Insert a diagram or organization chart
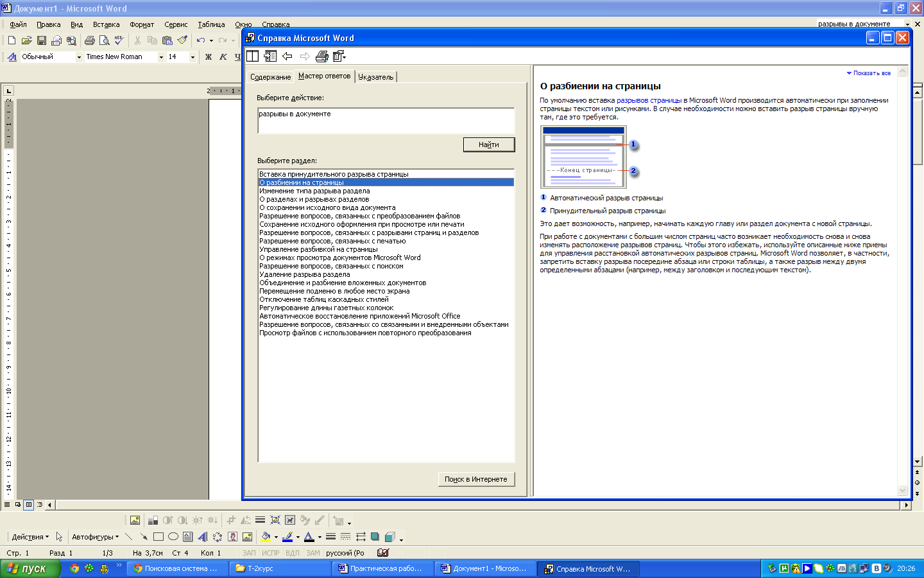This screenshot has height=578, width=924. coord(218,537)
